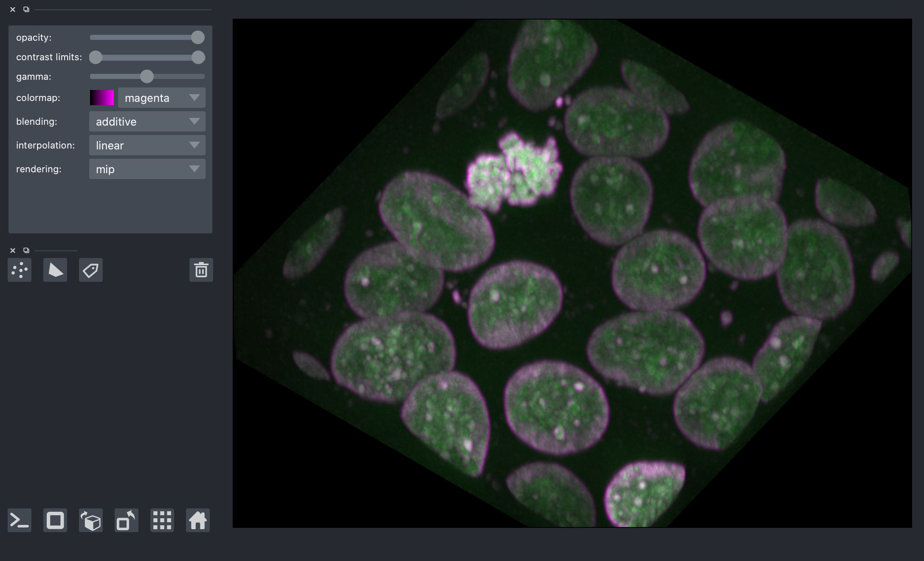Toggle 2D/3D view square button
Image resolution: width=924 pixels, height=561 pixels.
(x=55, y=520)
